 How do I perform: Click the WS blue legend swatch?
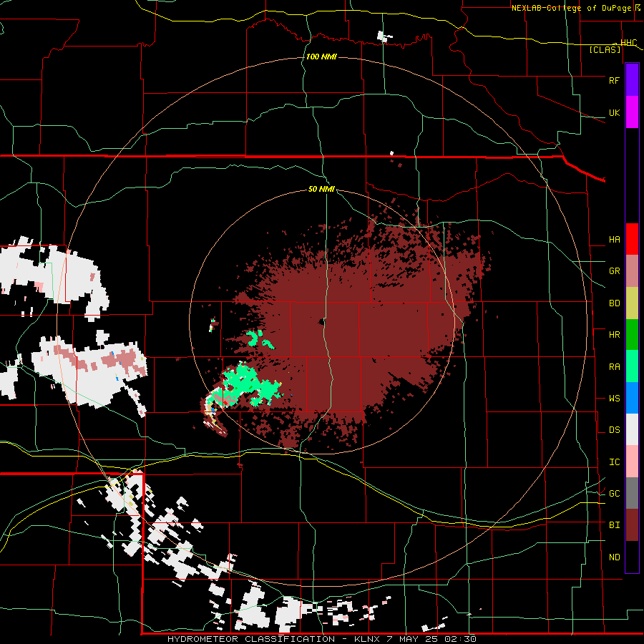pyautogui.click(x=632, y=398)
